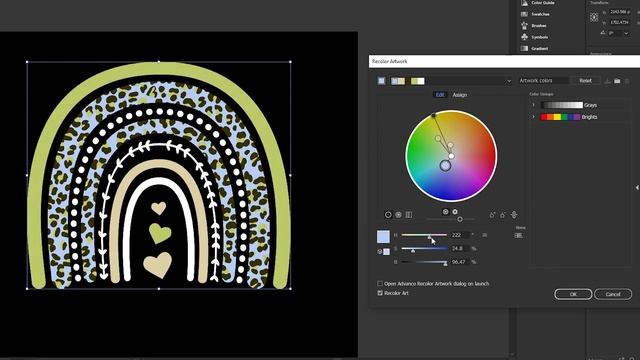Toggle the link harmony colors icon
This screenshot has width=640, height=360.
point(514,215)
